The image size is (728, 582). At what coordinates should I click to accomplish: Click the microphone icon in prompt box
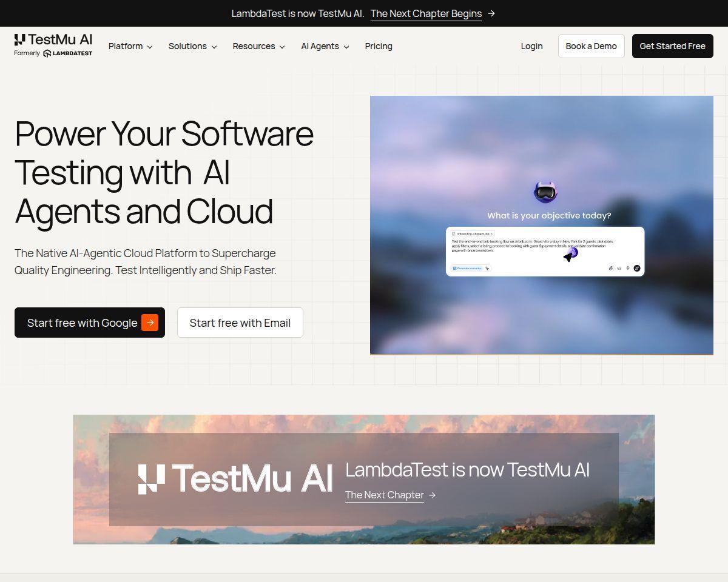coord(628,268)
